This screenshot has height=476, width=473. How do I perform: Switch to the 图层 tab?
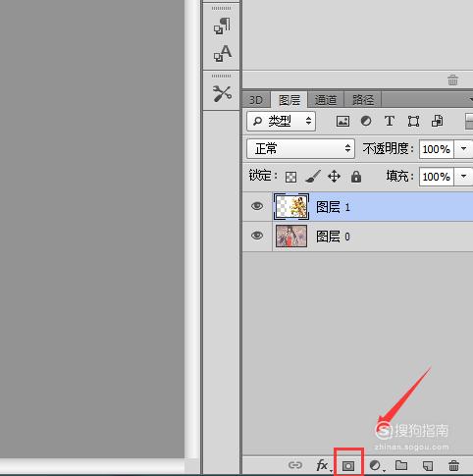[289, 100]
